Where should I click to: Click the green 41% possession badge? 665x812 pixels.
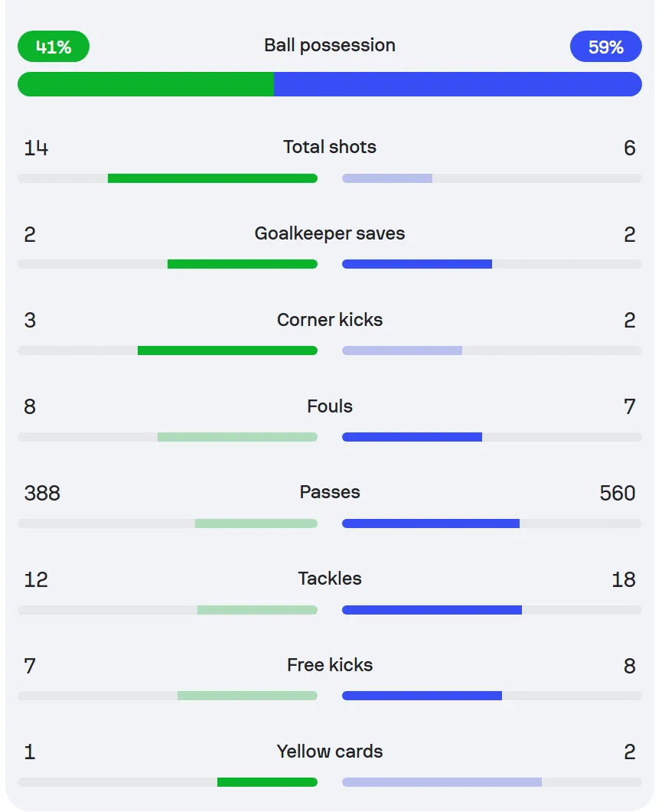54,47
